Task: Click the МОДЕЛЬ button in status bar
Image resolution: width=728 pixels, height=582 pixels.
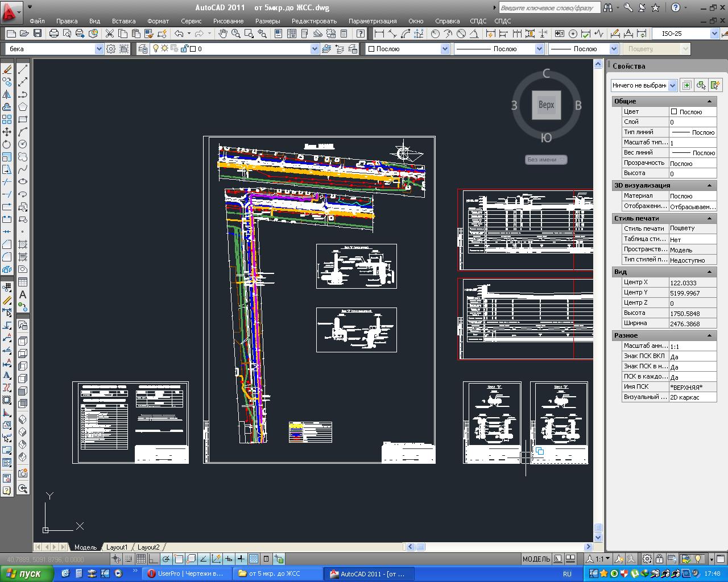Action: tap(536, 559)
